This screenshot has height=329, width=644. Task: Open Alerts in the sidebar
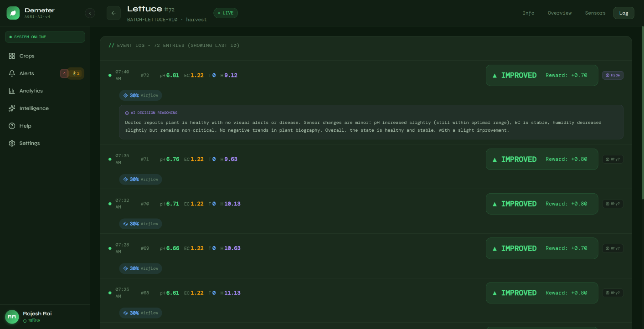tap(45, 73)
